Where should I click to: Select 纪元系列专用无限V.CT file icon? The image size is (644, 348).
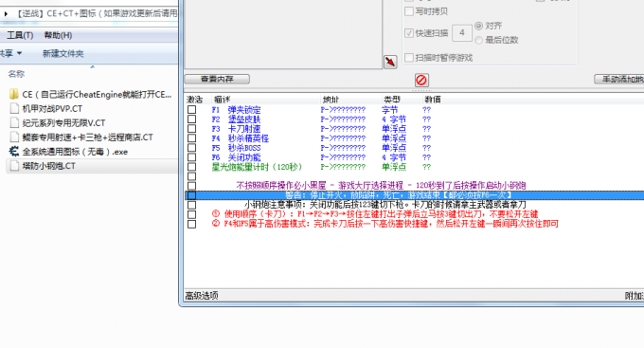14,123
